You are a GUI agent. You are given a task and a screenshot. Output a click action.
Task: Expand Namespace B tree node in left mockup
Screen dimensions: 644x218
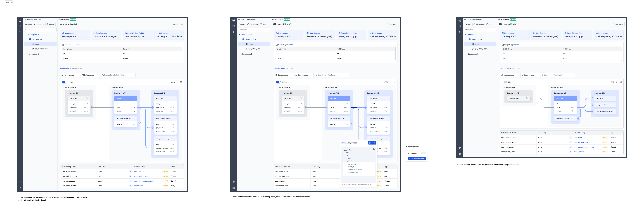(26, 54)
